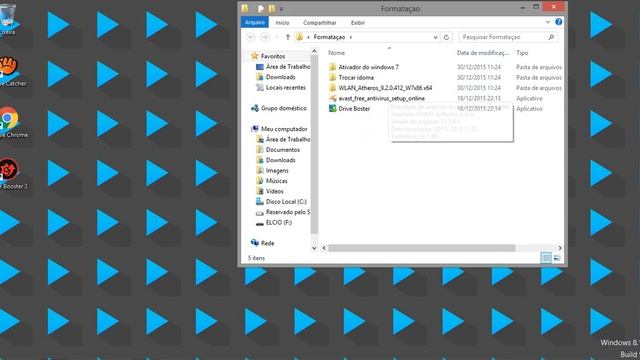Click the search magnifier icon
The width and height of the screenshot is (640, 360).
click(551, 37)
